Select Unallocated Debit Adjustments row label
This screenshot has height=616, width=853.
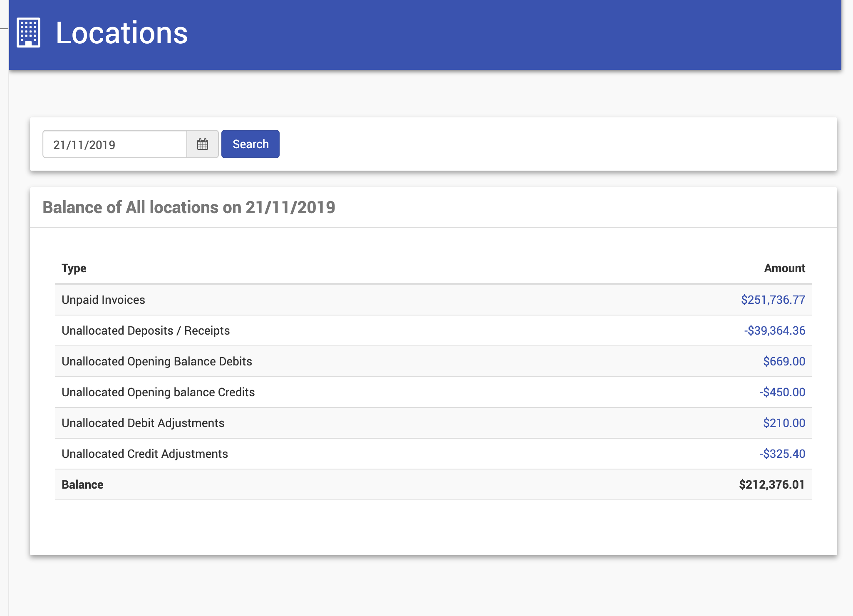tap(143, 423)
